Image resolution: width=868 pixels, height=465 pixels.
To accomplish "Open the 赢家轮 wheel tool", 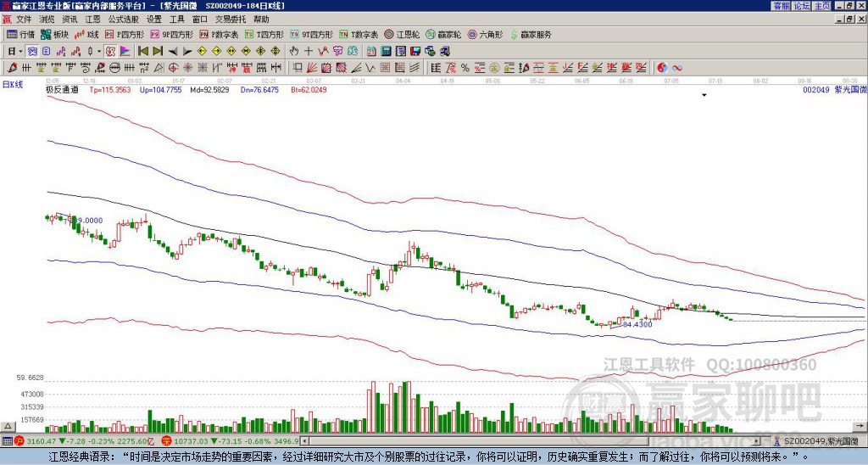I will [443, 34].
